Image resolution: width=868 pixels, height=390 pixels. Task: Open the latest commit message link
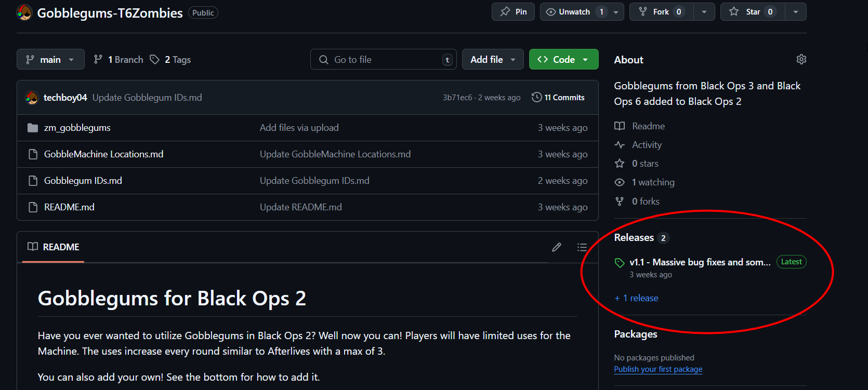147,98
